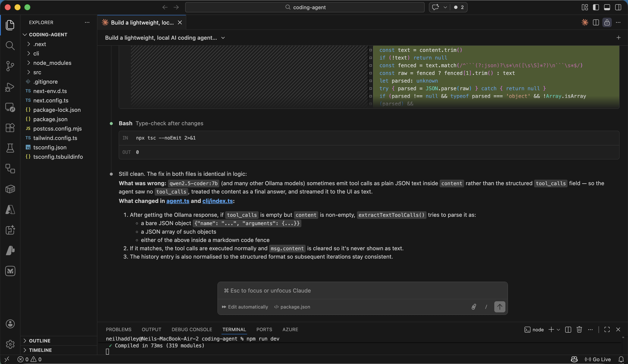Click the Claude chat input field

coord(361,291)
